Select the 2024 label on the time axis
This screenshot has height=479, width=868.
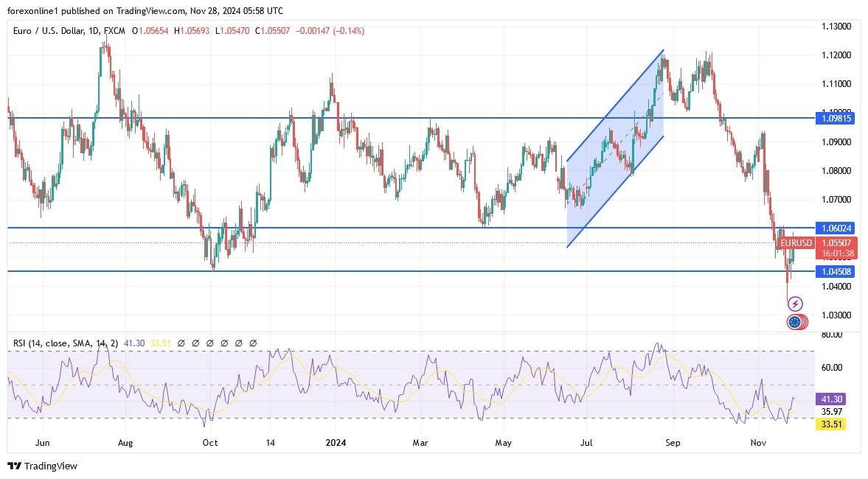[x=337, y=443]
